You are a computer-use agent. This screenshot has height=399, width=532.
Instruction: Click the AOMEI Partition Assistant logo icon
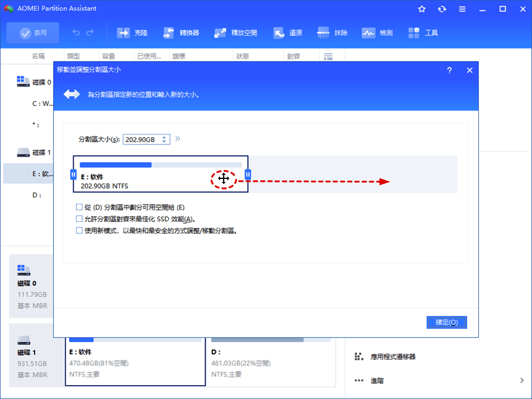click(8, 8)
